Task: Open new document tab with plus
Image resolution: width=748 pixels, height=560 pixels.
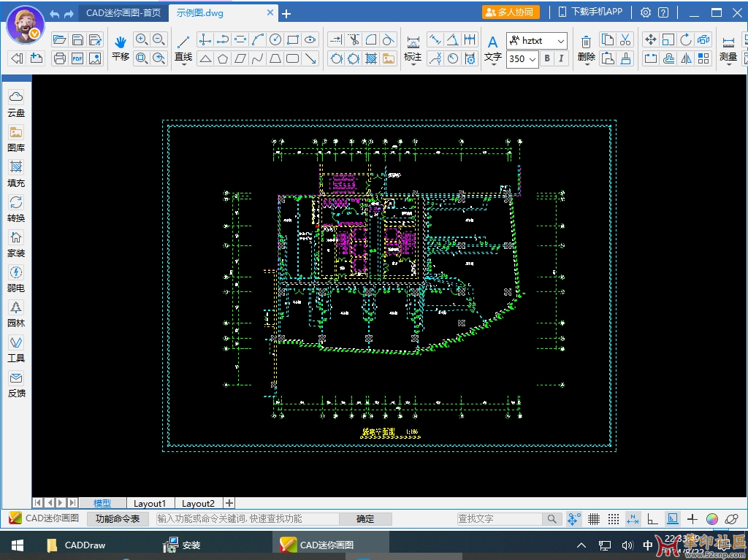Action: point(286,14)
